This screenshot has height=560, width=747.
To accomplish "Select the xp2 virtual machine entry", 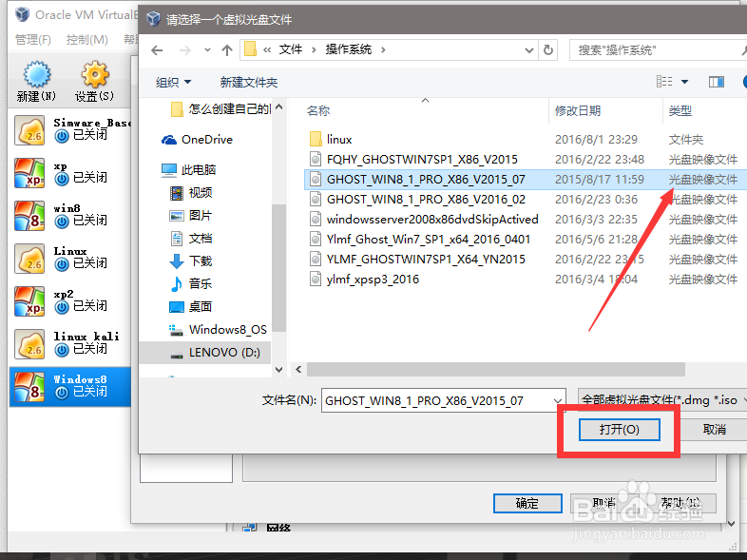I will (x=71, y=301).
